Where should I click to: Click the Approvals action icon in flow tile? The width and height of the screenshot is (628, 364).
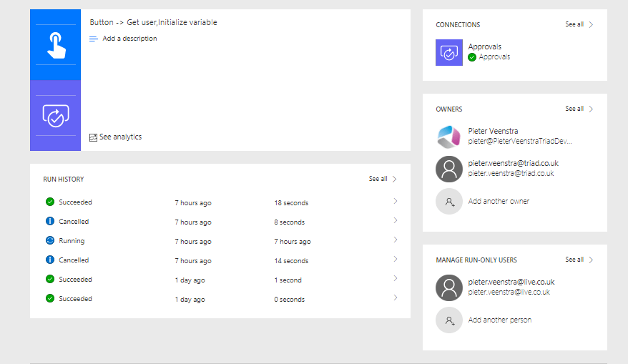coord(56,116)
